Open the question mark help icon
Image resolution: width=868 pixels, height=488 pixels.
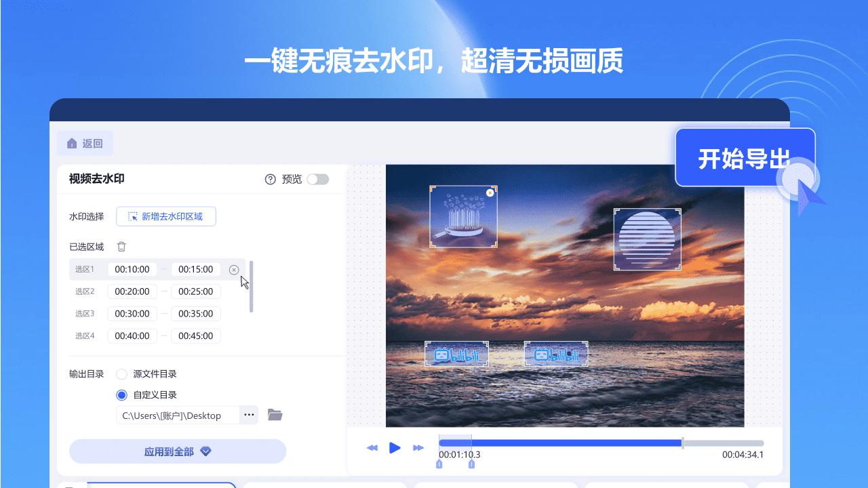pyautogui.click(x=270, y=179)
